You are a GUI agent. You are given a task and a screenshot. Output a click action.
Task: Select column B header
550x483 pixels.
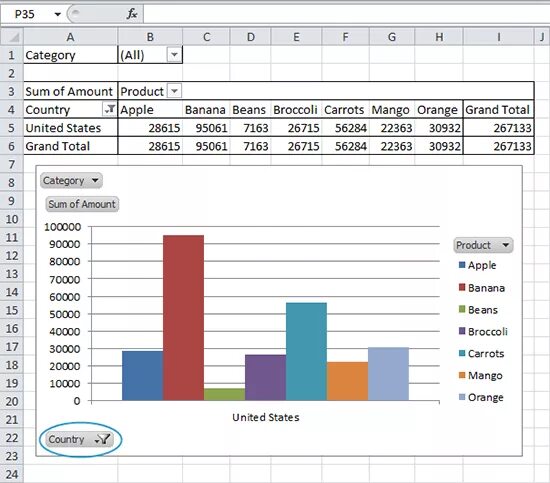pos(150,37)
